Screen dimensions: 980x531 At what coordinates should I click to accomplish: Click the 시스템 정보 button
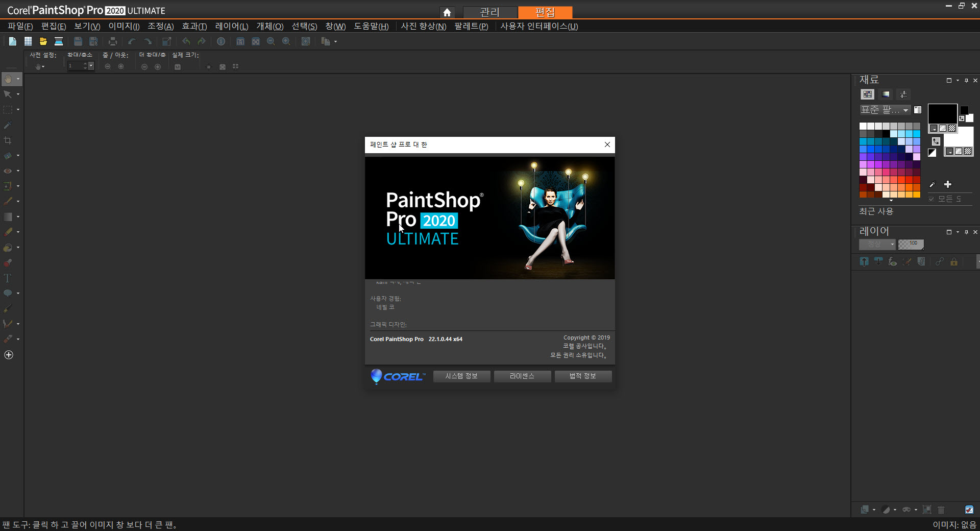(461, 376)
